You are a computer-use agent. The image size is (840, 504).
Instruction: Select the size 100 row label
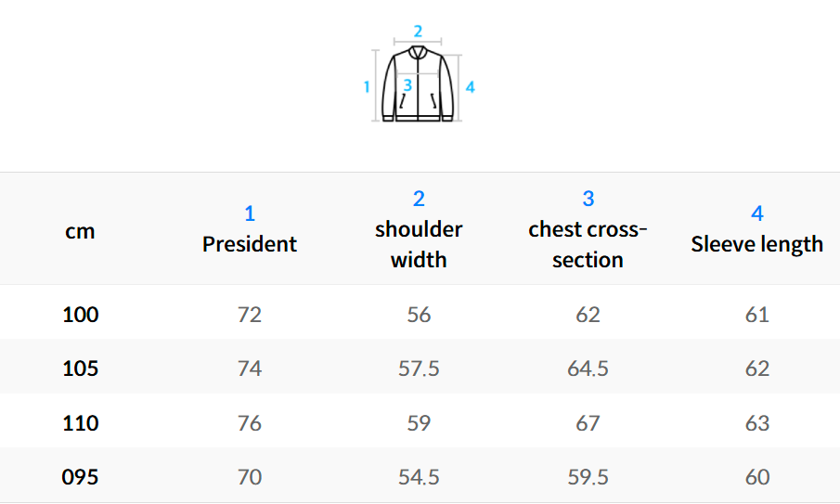click(x=80, y=315)
